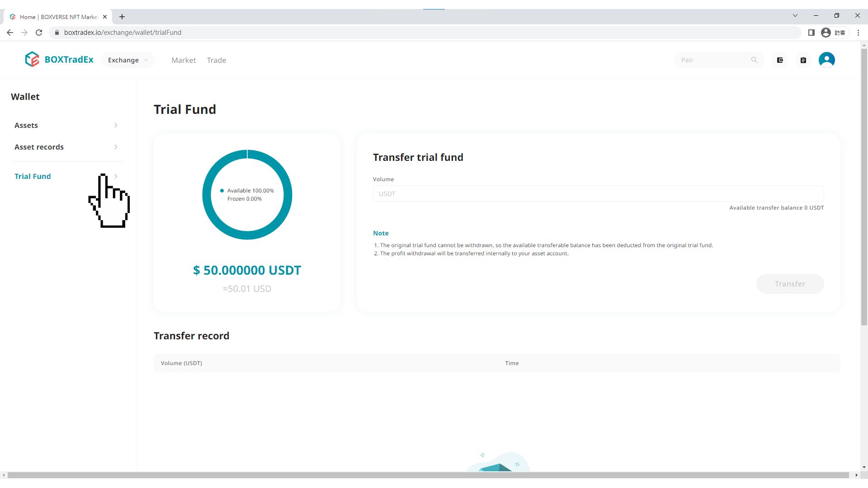Image resolution: width=868 pixels, height=488 pixels.
Task: Toggle browser side panel icon
Action: click(811, 33)
